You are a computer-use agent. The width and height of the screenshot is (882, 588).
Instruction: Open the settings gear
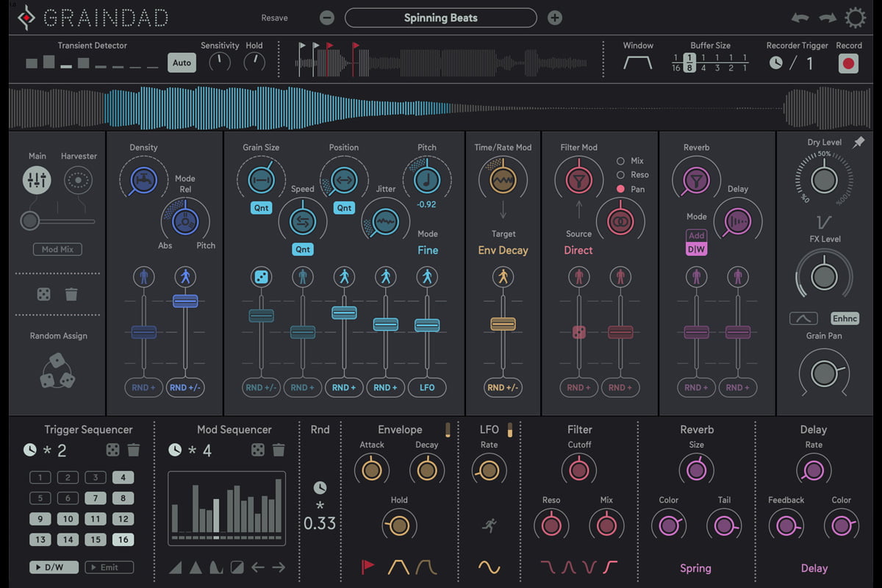pos(856,18)
